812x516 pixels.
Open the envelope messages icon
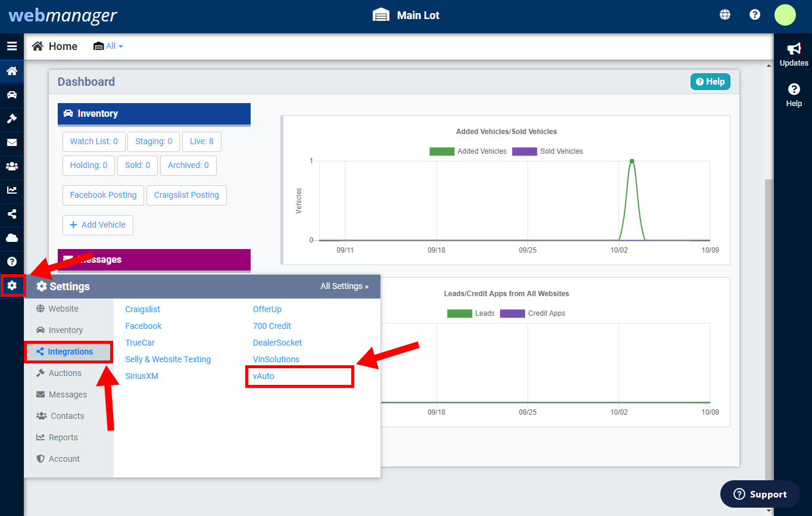pos(12,142)
